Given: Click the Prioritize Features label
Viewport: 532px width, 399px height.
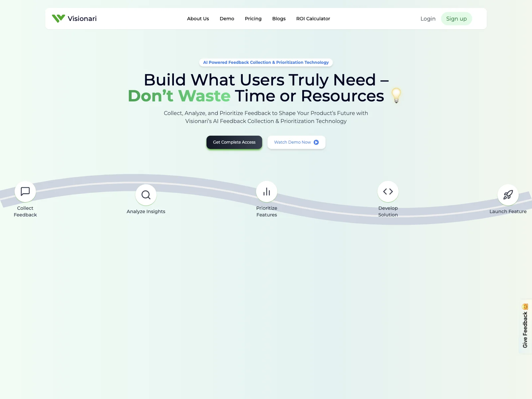Looking at the screenshot, I should (x=267, y=211).
